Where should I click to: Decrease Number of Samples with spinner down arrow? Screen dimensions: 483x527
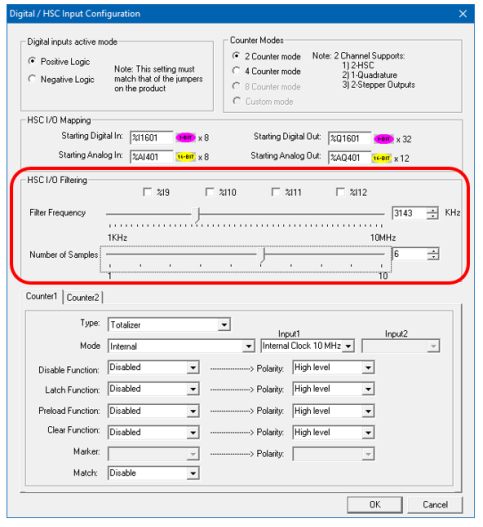pyautogui.click(x=433, y=257)
